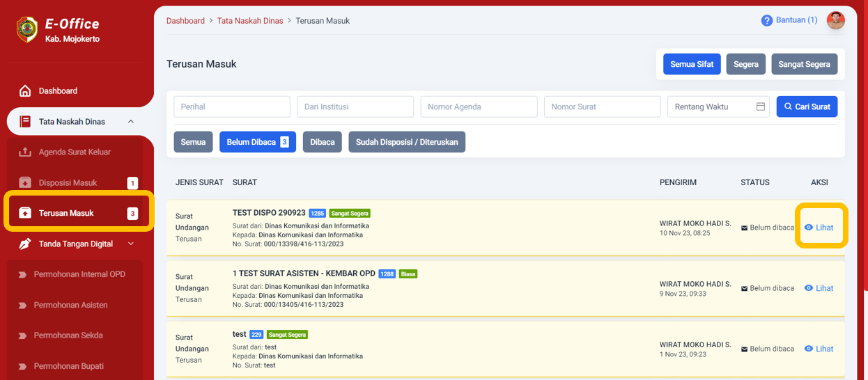Click eye icon for TEST DISPO 290923

809,228
